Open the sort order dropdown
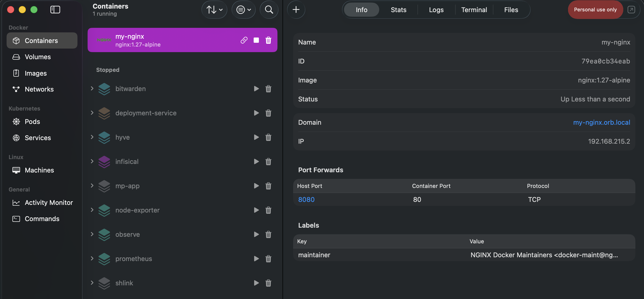 click(214, 10)
